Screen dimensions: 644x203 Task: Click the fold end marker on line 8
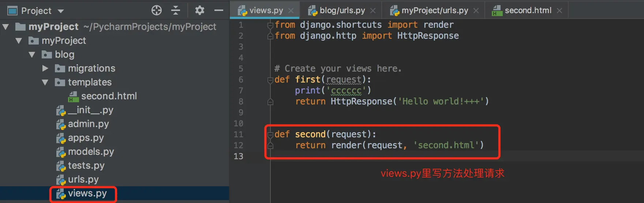pyautogui.click(x=270, y=102)
